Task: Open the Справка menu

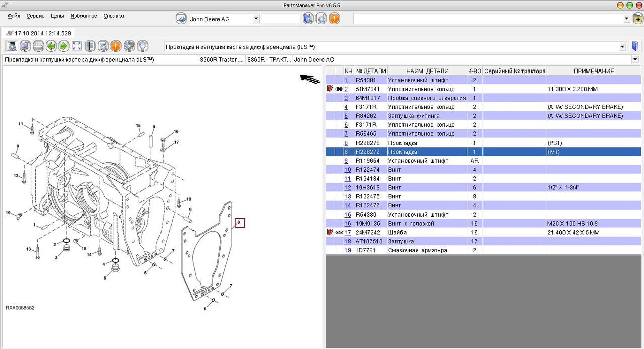Action: (x=113, y=16)
